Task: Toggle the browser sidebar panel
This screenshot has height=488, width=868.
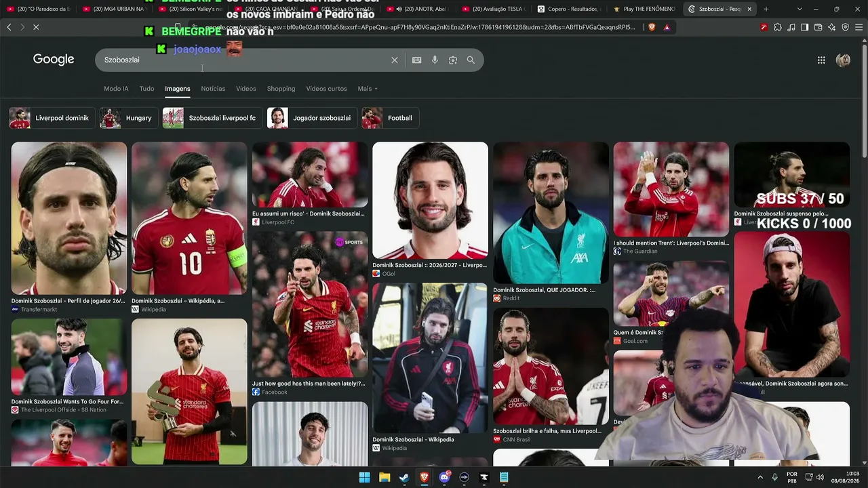Action: (804, 27)
